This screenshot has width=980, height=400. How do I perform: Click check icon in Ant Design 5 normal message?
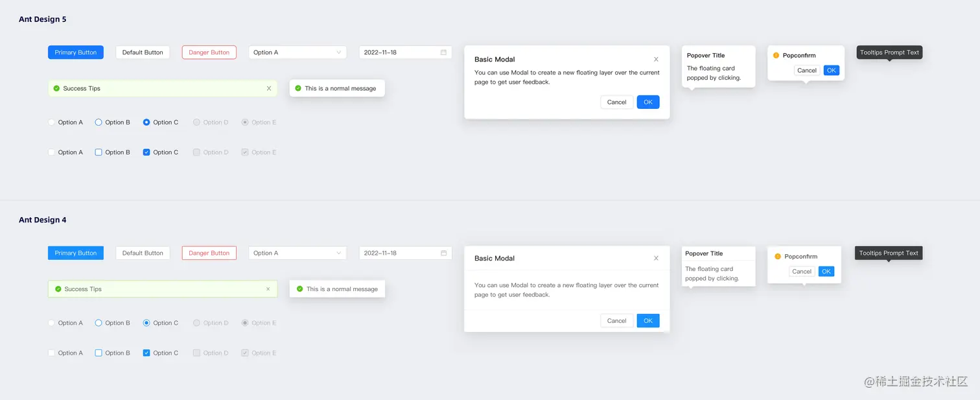click(x=298, y=88)
